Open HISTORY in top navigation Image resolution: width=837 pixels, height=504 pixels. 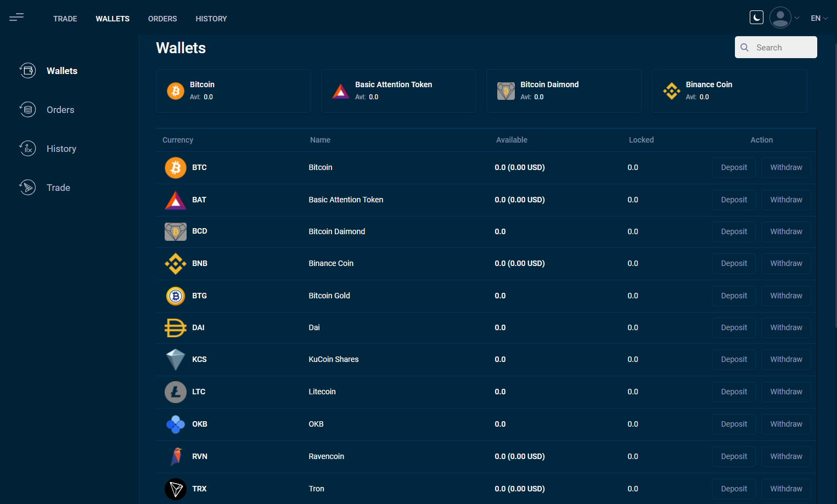[x=211, y=19]
